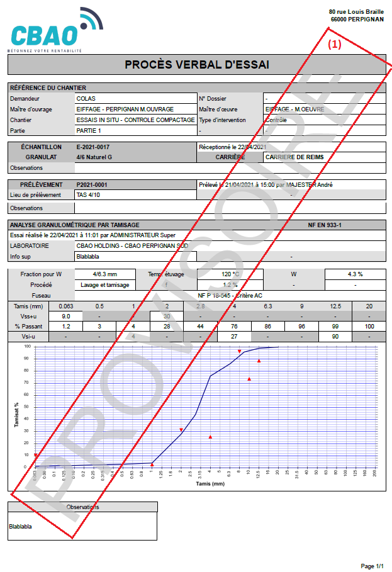Click the "ÉCHANTILLON" label
Viewport: 392px width, 572px height.
pos(41,147)
